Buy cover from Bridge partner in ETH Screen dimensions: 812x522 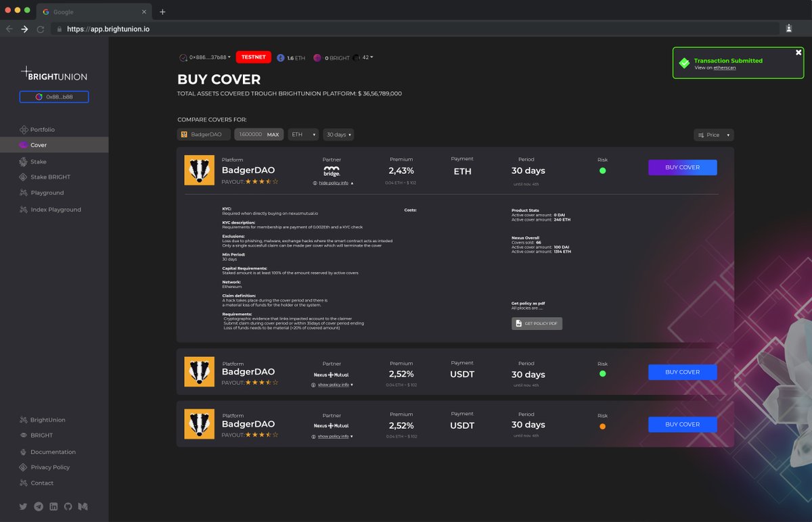pyautogui.click(x=682, y=167)
